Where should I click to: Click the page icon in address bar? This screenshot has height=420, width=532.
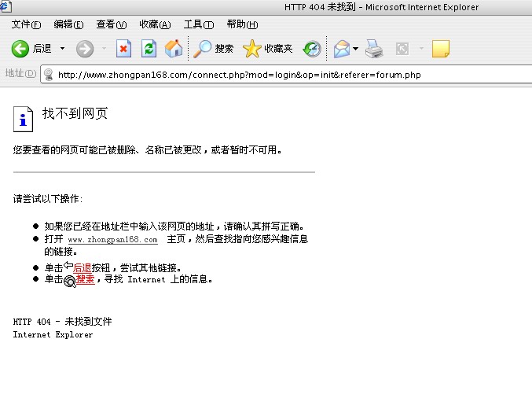49,75
